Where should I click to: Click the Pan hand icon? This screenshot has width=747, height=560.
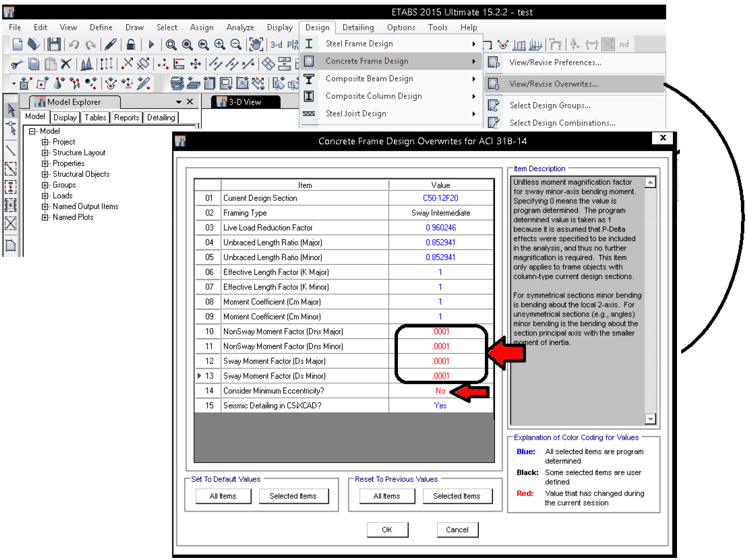tap(256, 44)
